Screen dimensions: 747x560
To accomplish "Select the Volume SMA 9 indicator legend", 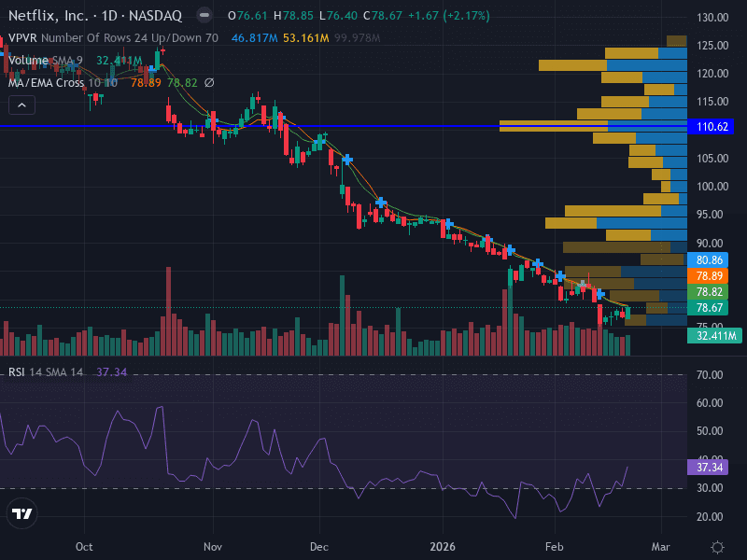I will click(x=45, y=61).
